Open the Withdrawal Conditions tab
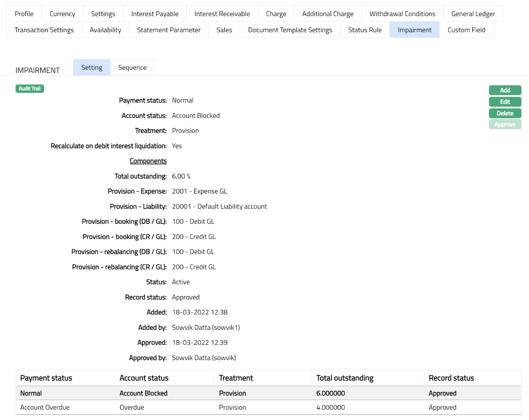529x420 pixels. tap(402, 13)
